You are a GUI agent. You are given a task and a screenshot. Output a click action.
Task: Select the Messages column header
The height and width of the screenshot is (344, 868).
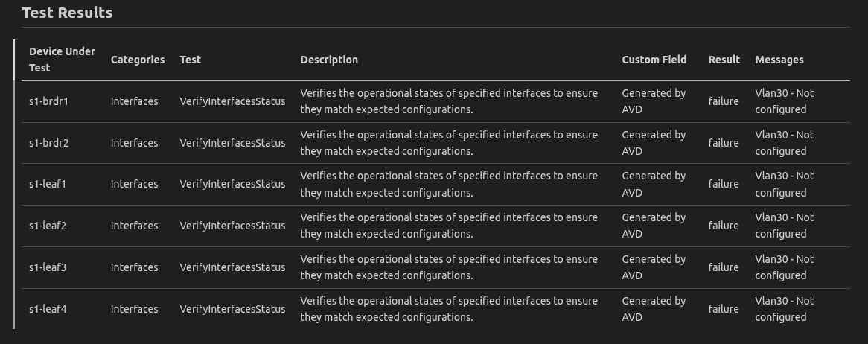pos(779,60)
